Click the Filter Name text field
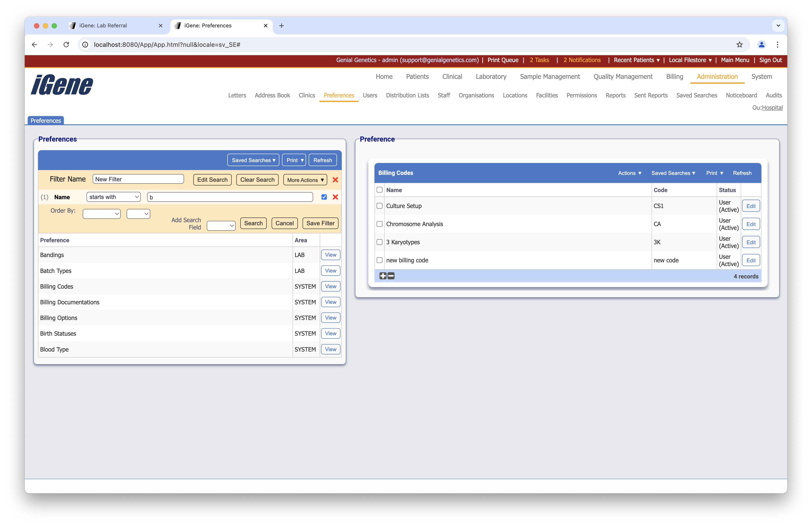 138,179
